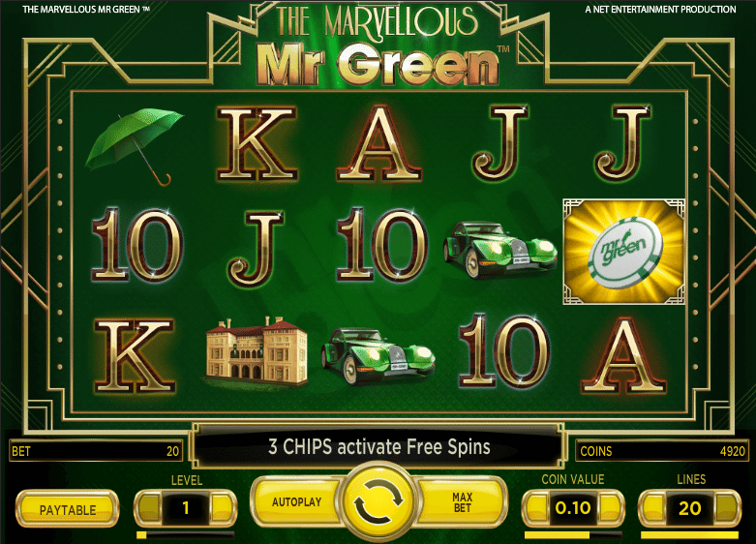The height and width of the screenshot is (544, 756).
Task: Click the green car on the middle row
Action: click(500, 250)
